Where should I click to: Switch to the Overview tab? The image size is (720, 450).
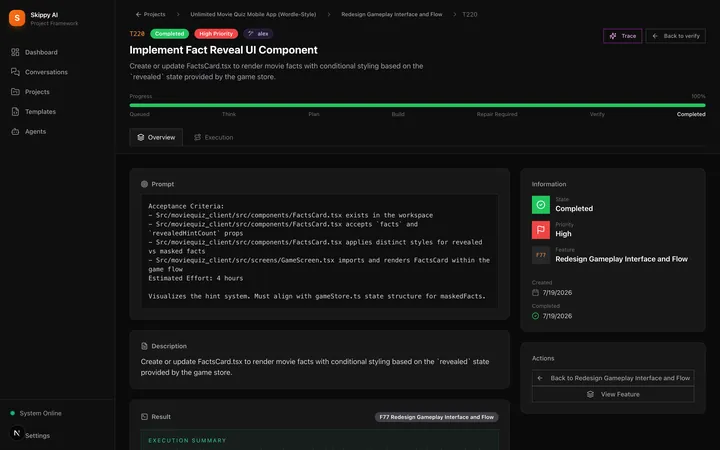click(x=156, y=137)
